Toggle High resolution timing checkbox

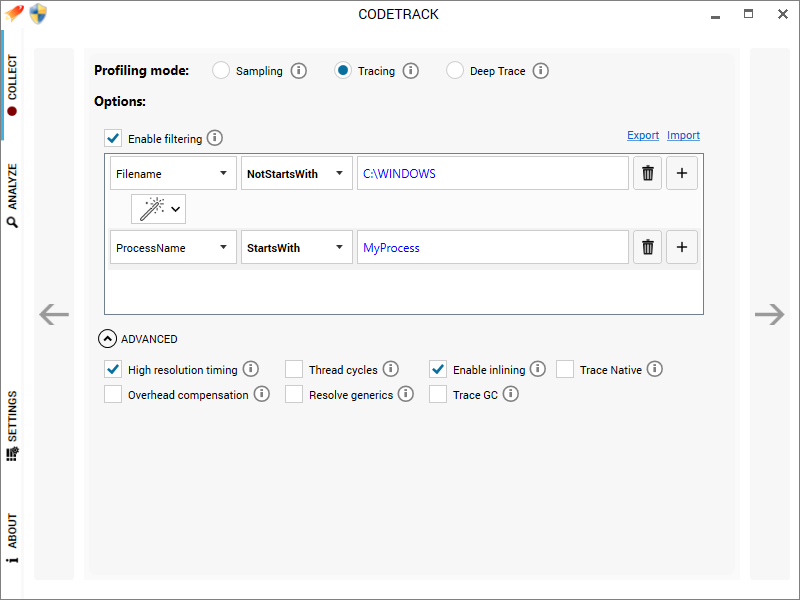[x=113, y=369]
